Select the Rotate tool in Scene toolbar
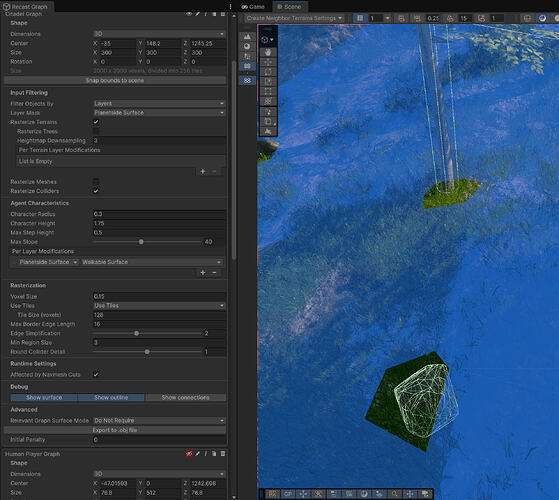The width and height of the screenshot is (559, 500). 268,72
